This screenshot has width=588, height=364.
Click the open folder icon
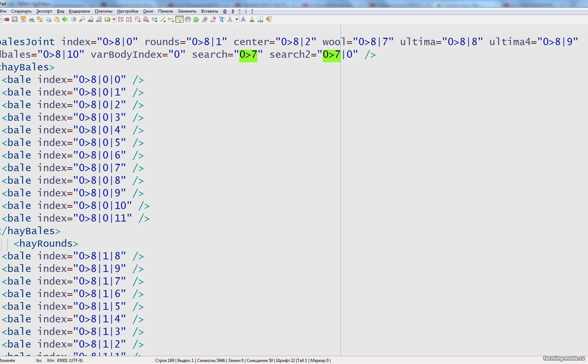point(107,19)
